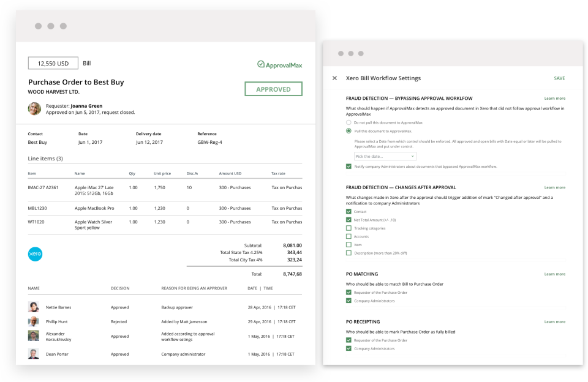Viewport: 588px width, 382px height.
Task: Open Learn more for PO MATCHING
Action: [555, 274]
